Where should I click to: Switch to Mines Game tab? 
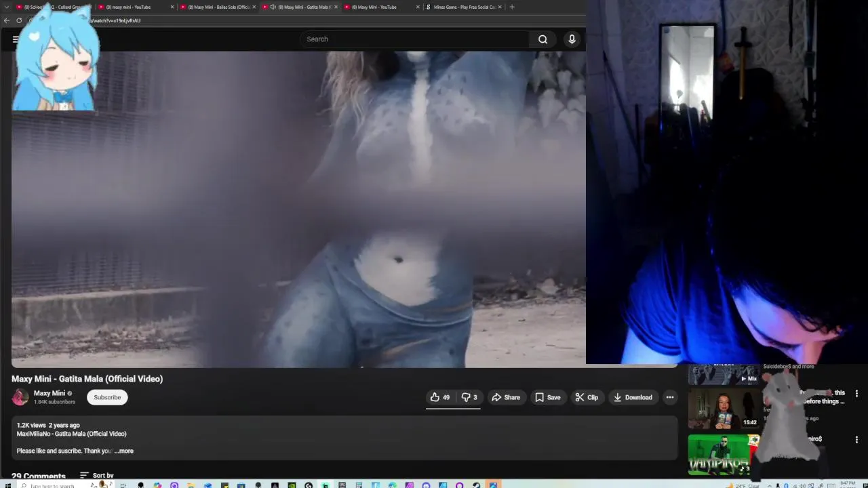coord(463,7)
